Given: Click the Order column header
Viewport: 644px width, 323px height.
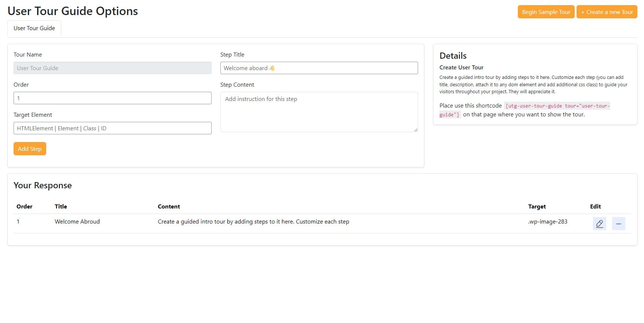Looking at the screenshot, I should point(25,207).
